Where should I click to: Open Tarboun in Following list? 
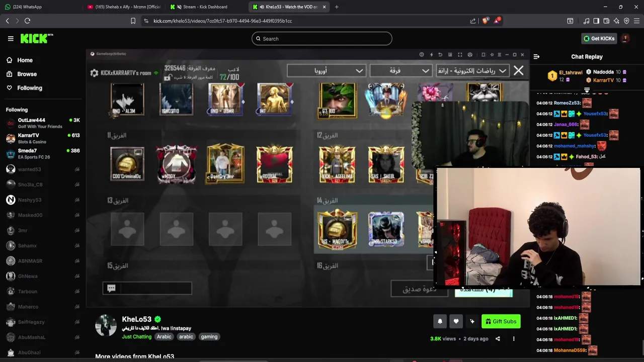(x=42, y=292)
